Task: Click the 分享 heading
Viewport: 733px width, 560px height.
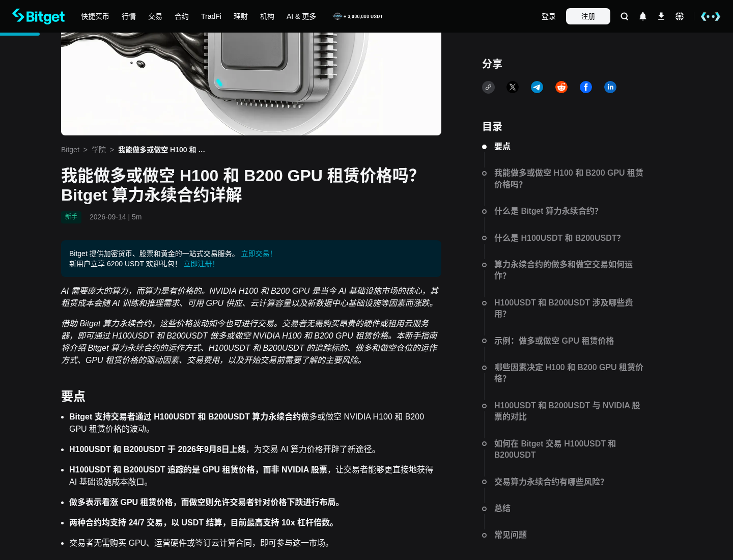Action: [x=492, y=64]
